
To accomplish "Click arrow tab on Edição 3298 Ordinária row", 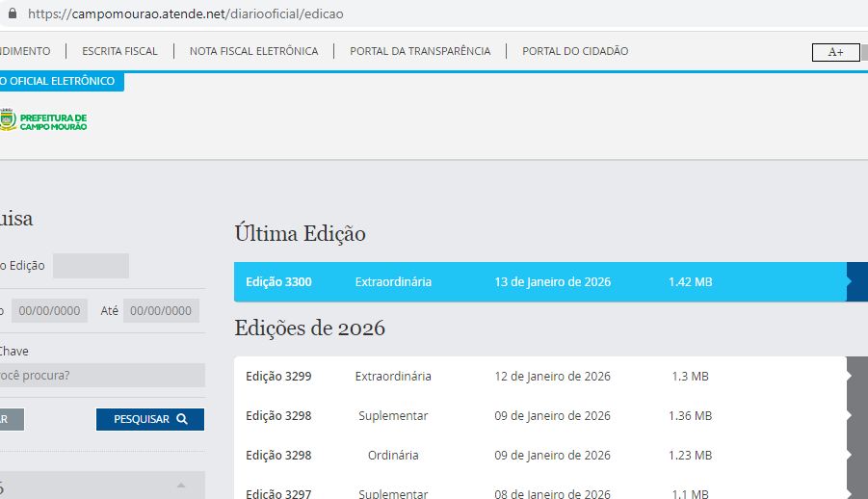I will coord(855,456).
